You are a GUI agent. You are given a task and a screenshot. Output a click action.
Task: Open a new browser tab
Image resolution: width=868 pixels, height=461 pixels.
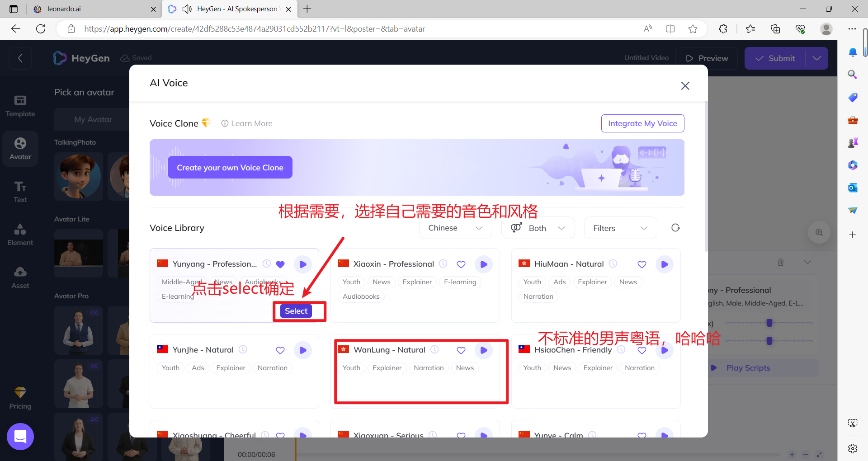(307, 9)
